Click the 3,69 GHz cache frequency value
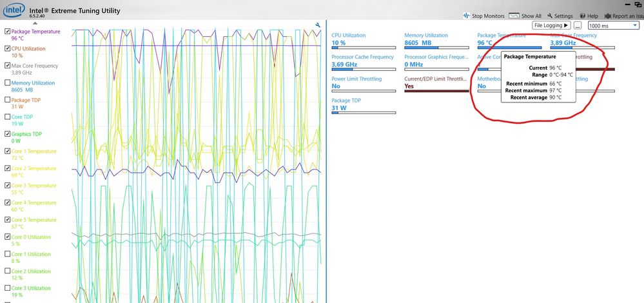 pos(344,64)
